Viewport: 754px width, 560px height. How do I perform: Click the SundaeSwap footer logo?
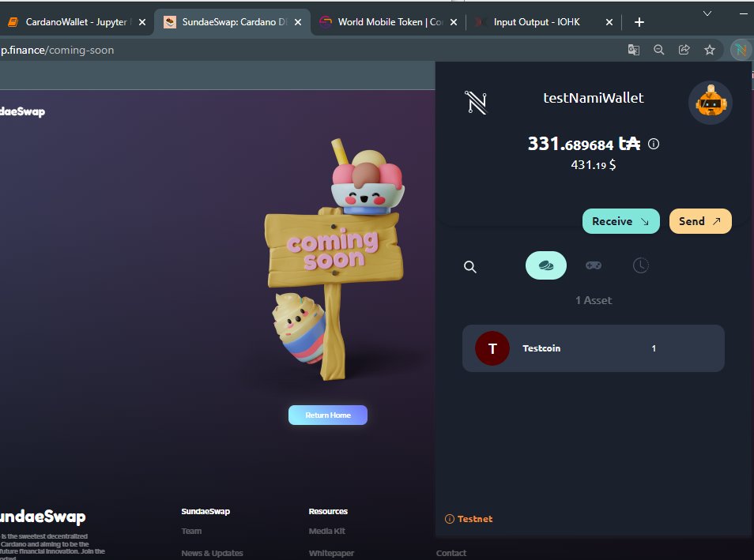point(43,517)
